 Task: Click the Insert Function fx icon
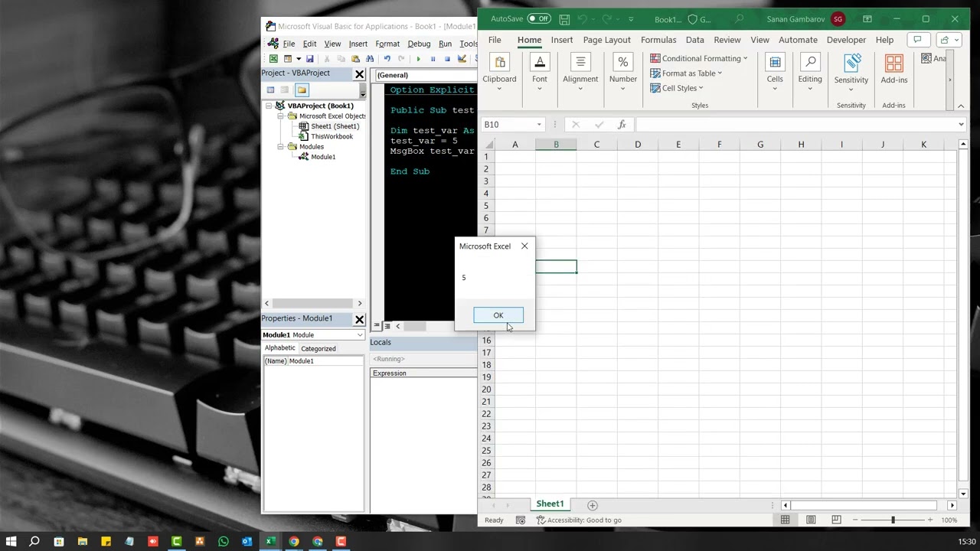click(x=622, y=125)
